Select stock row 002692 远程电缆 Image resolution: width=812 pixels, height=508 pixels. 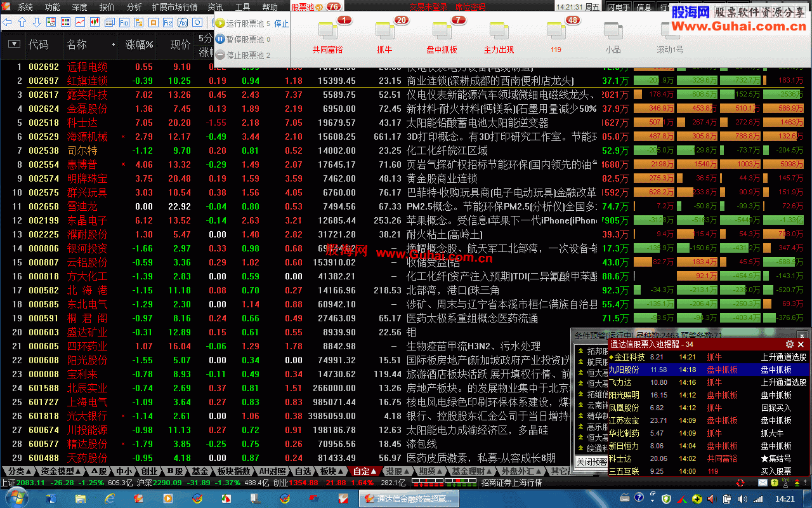click(298, 67)
